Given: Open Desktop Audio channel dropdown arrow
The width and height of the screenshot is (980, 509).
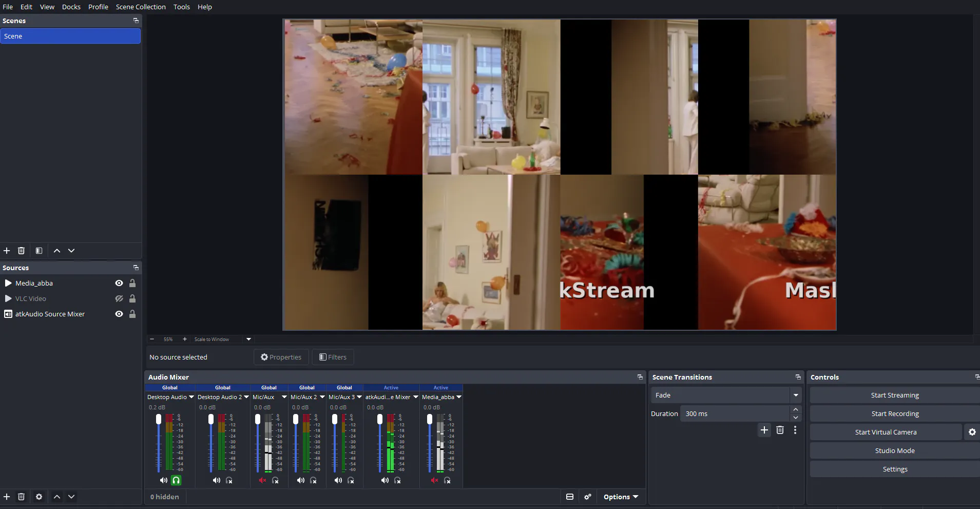Looking at the screenshot, I should 191,397.
